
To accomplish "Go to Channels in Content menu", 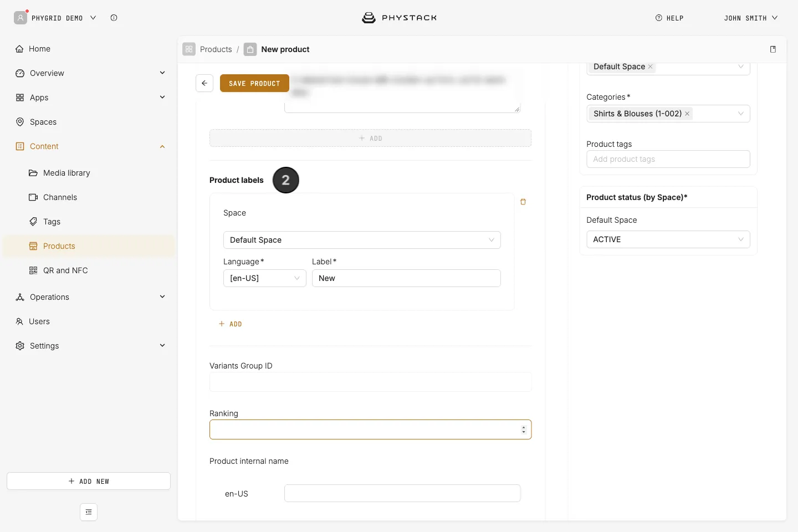I will coord(60,197).
